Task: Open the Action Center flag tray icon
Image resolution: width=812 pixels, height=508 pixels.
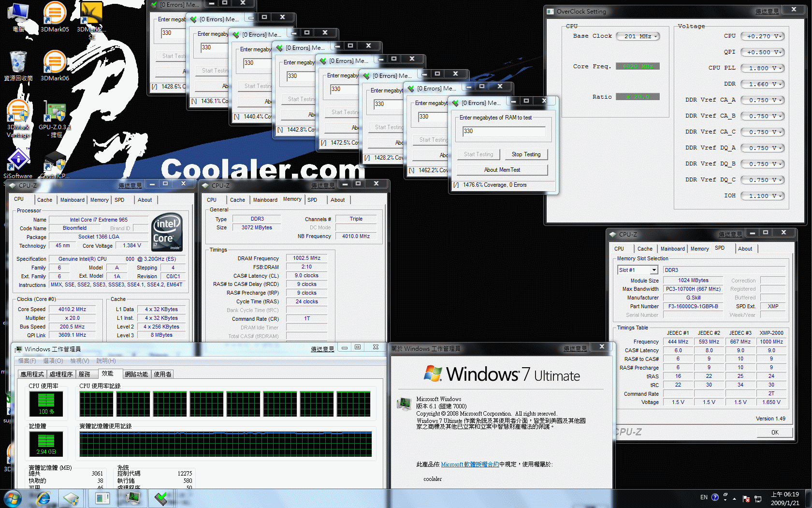Action: (746, 499)
